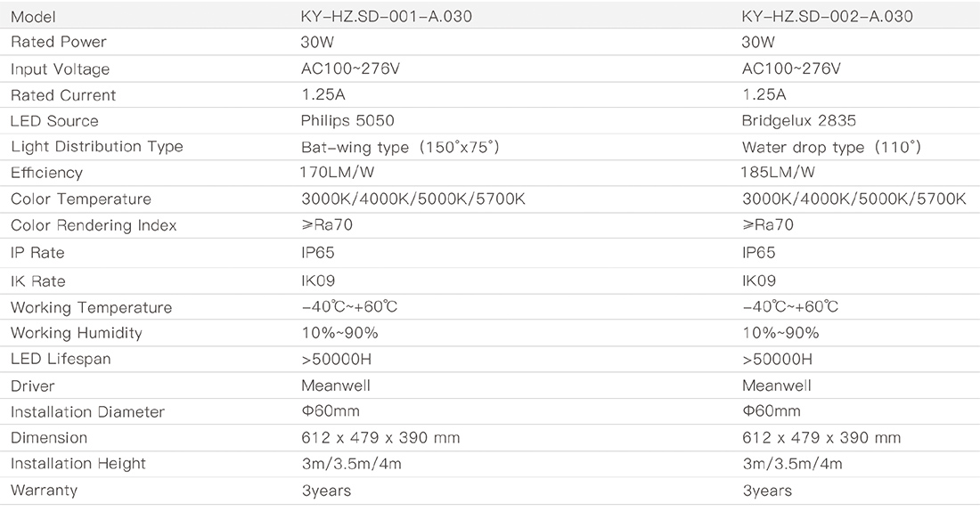
Task: Click the Water drop type distribution value
Action: point(831,147)
